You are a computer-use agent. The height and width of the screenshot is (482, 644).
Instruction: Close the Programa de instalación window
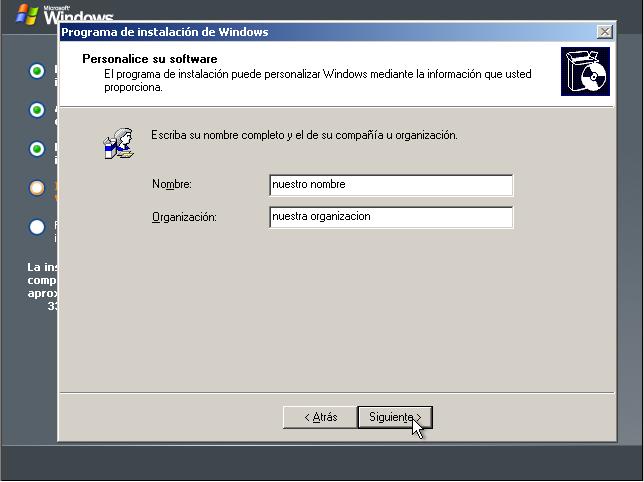pyautogui.click(x=604, y=32)
